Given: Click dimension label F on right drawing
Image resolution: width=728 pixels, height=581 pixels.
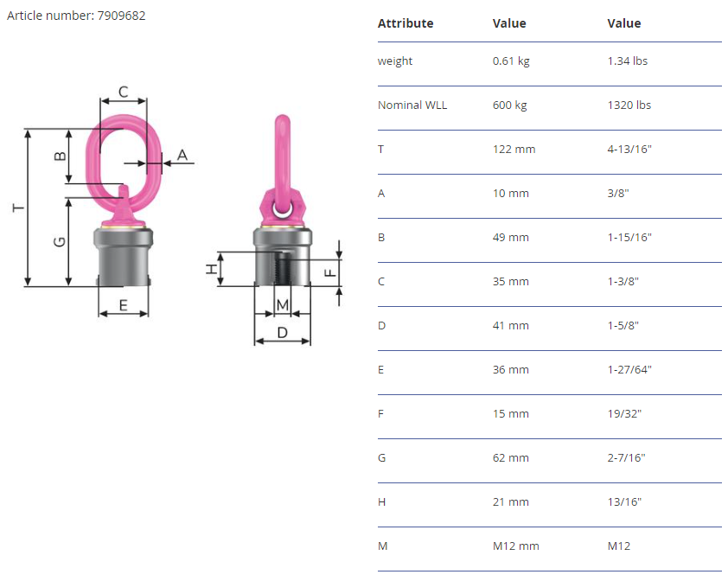Looking at the screenshot, I should coord(329,272).
